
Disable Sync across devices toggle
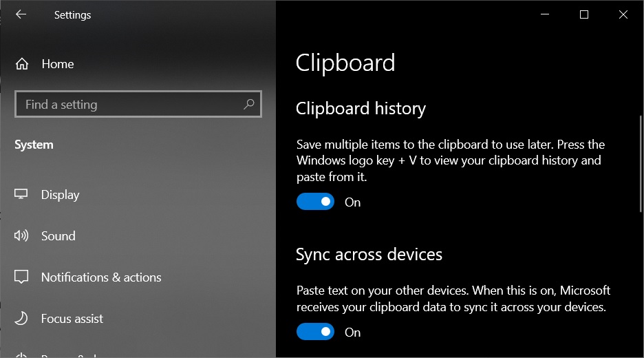[315, 332]
